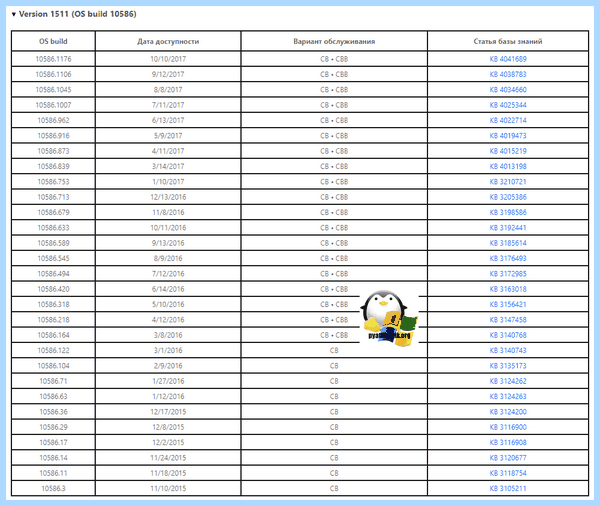
Task: Open link KB 4041689
Action: 508,59
